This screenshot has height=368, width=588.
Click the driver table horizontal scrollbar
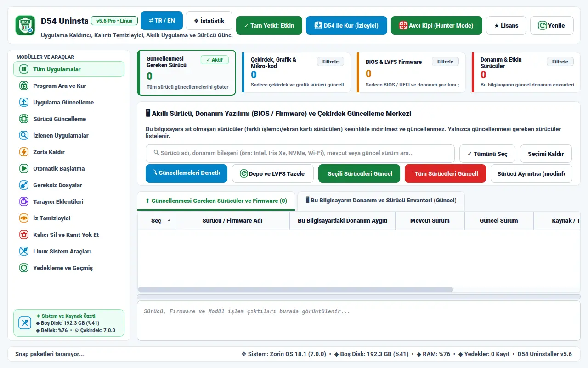(295, 289)
